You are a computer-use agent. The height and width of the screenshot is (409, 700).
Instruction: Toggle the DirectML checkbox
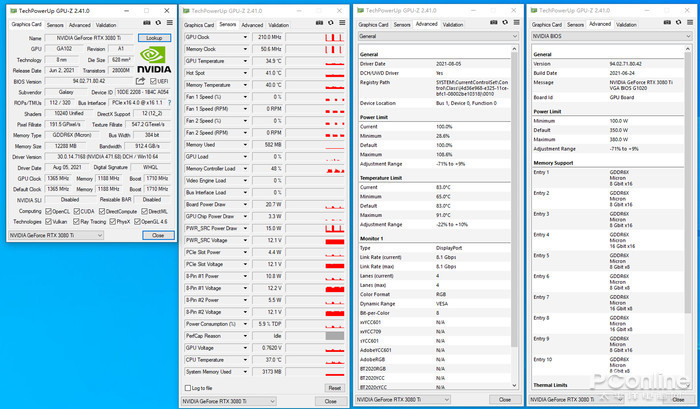[144, 211]
